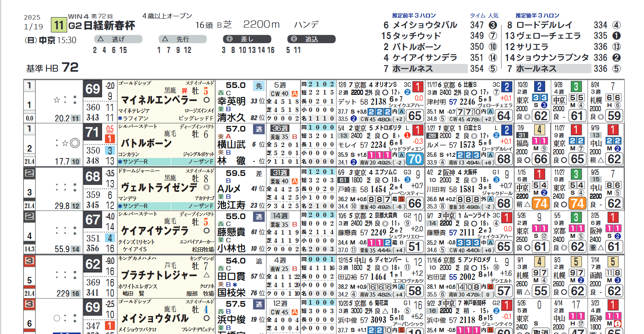The height and width of the screenshot is (334, 644).
Task: Select past race "オリオンS"
Action: tap(385, 85)
